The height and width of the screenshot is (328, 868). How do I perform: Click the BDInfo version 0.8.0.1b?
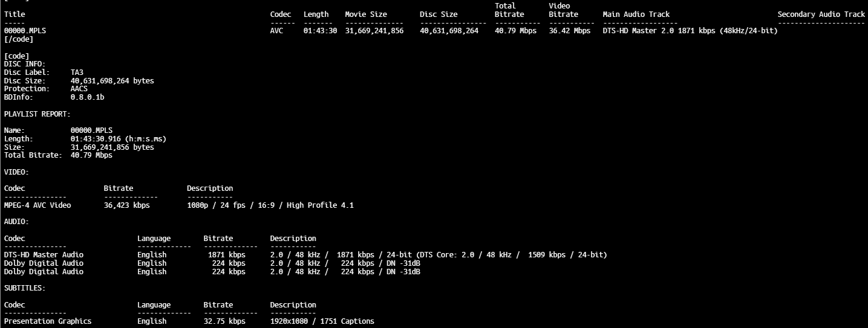tap(87, 97)
